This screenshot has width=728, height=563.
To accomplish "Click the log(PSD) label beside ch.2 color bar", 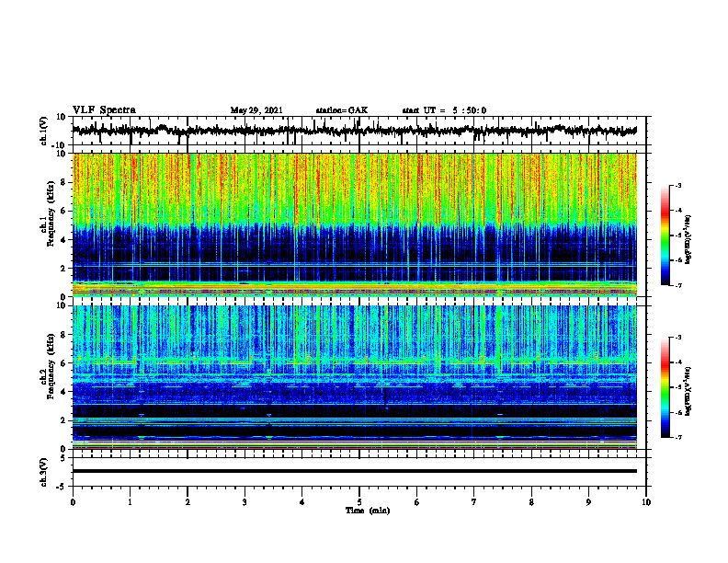I will coord(688,392).
